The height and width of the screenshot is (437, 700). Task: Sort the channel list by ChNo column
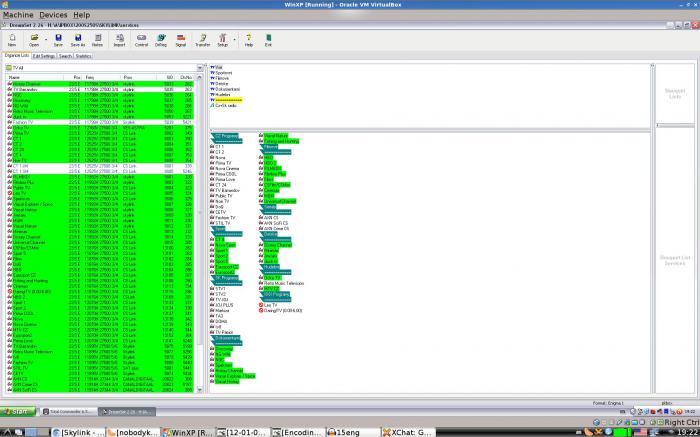185,78
